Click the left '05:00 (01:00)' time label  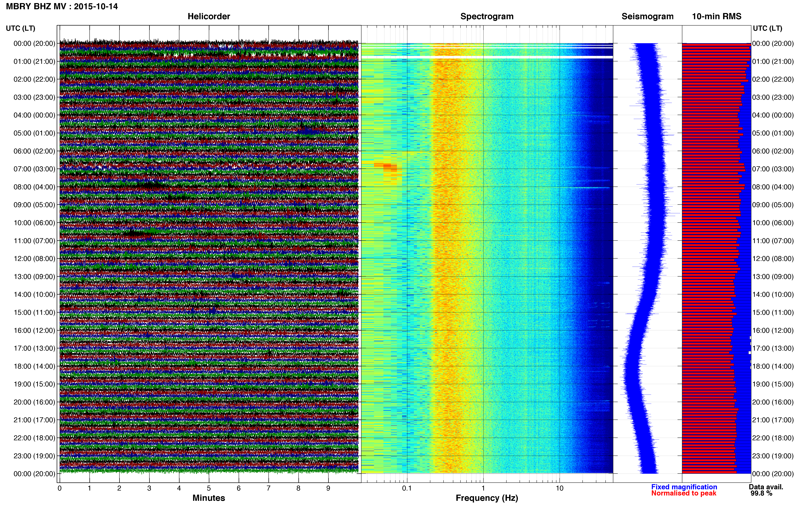click(34, 133)
